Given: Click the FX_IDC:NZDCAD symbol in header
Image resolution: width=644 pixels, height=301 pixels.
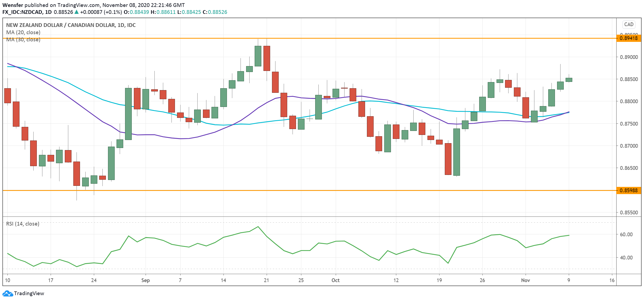Looking at the screenshot, I should tap(22, 12).
